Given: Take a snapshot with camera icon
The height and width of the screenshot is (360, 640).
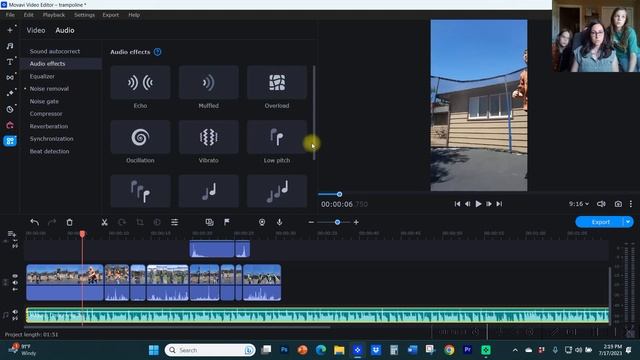Looking at the screenshot, I should pos(618,204).
